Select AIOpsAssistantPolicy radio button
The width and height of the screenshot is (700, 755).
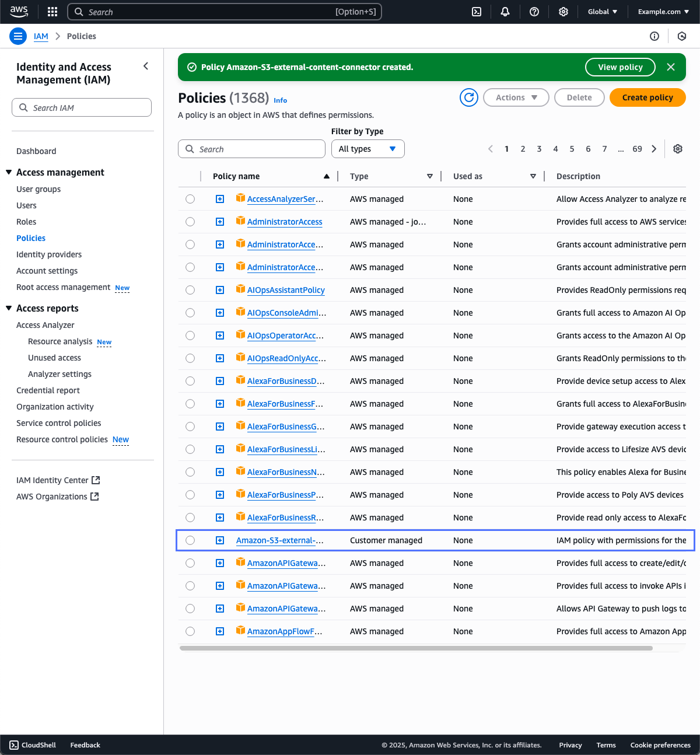coord(190,290)
